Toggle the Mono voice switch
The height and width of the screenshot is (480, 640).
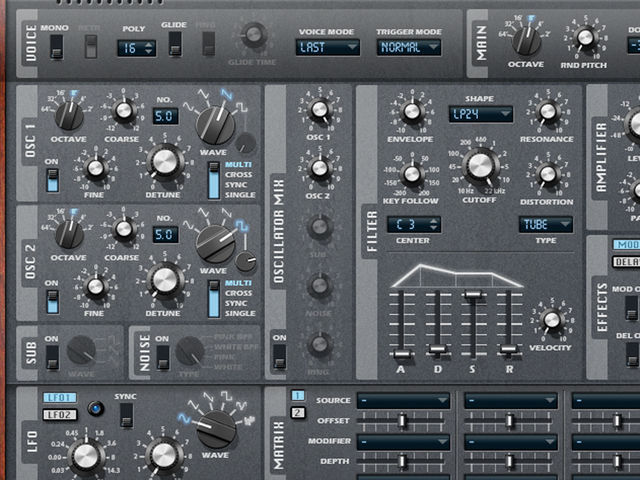click(56, 47)
